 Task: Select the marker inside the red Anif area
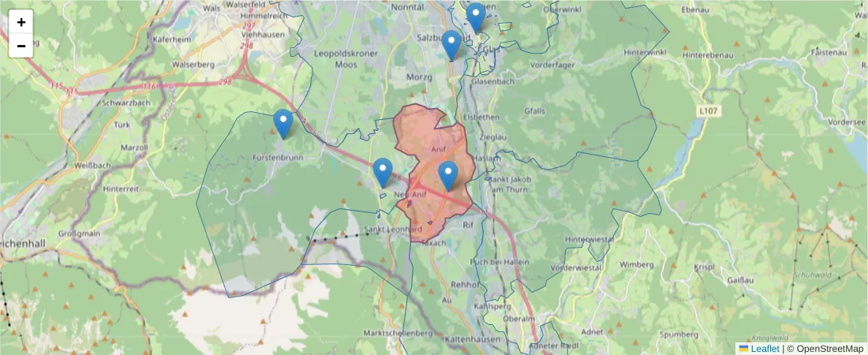point(448,176)
